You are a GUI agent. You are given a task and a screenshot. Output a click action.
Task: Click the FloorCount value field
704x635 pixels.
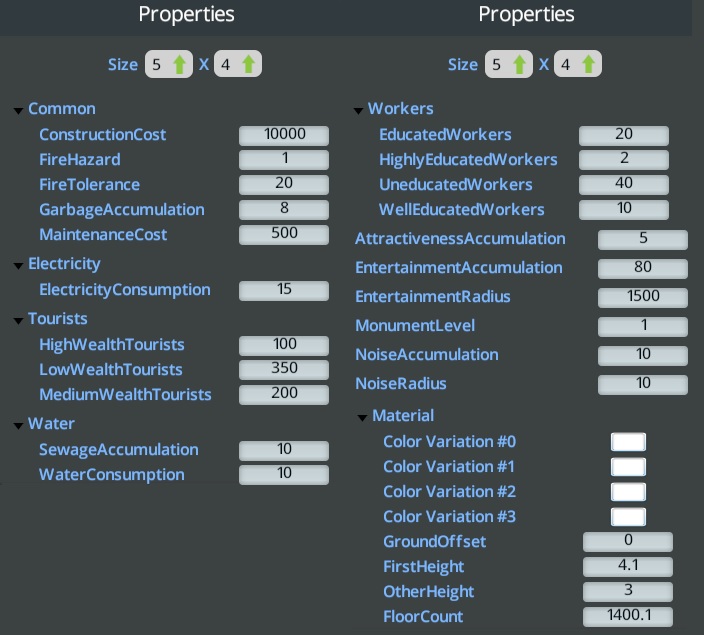point(627,617)
